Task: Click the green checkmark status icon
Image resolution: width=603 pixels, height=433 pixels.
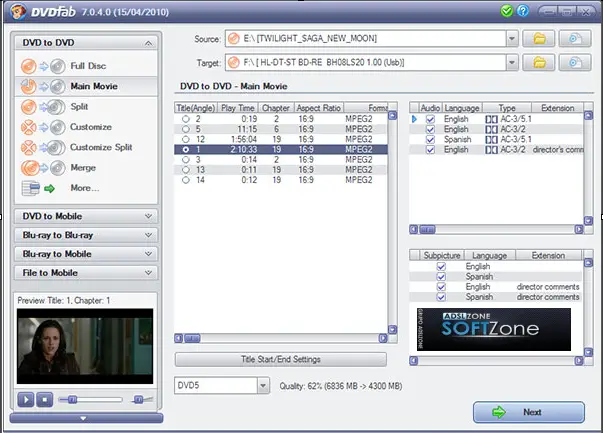Action: pyautogui.click(x=506, y=11)
